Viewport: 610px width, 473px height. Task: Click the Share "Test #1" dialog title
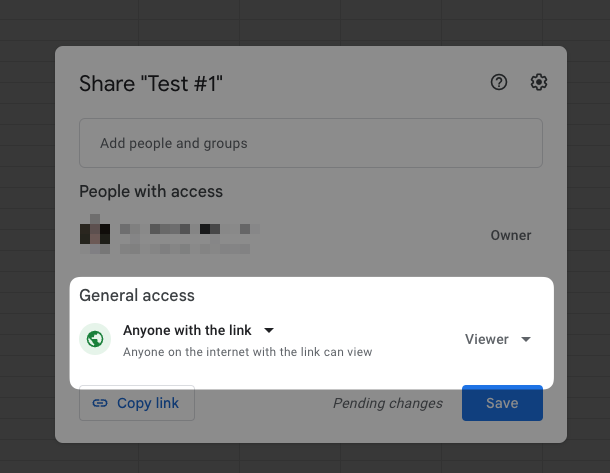(x=151, y=84)
